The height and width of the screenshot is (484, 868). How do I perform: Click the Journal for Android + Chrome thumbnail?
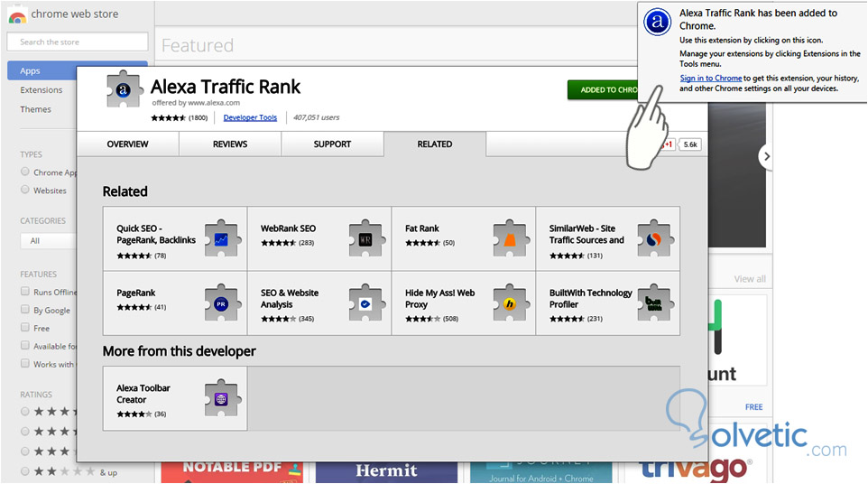pos(540,472)
